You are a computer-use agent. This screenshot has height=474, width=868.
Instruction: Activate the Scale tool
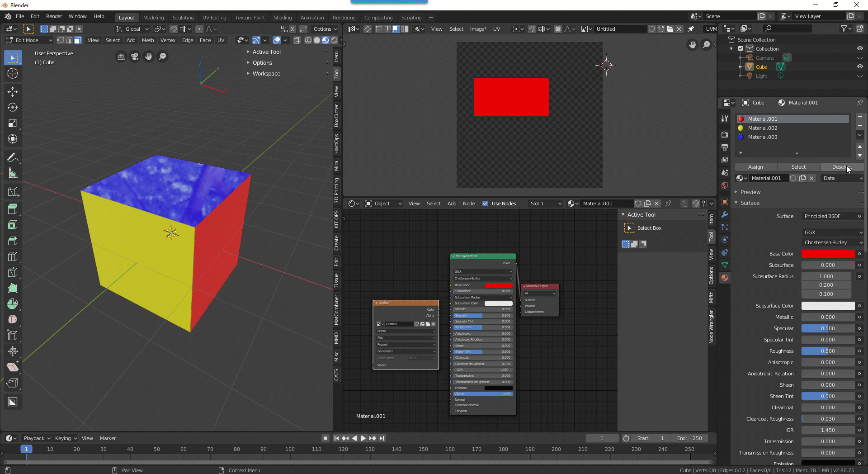click(13, 123)
